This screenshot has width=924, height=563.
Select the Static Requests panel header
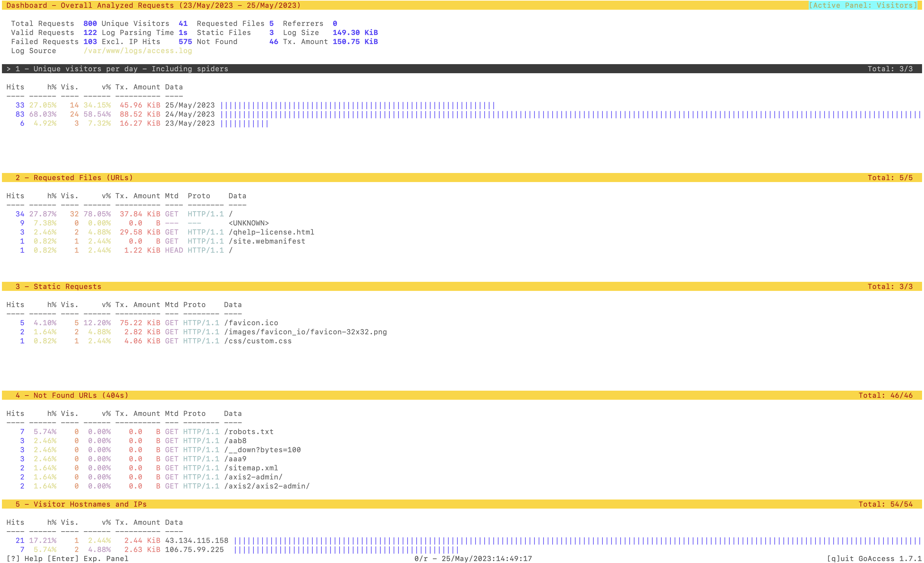(x=58, y=286)
